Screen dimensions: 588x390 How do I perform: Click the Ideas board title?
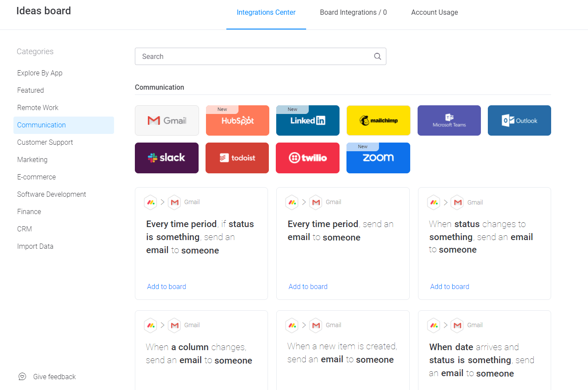pyautogui.click(x=43, y=11)
